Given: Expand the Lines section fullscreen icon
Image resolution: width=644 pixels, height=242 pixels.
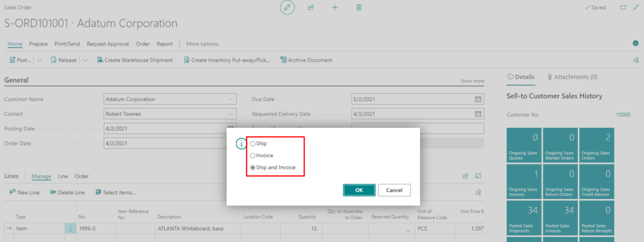Looking at the screenshot, I should [x=478, y=176].
